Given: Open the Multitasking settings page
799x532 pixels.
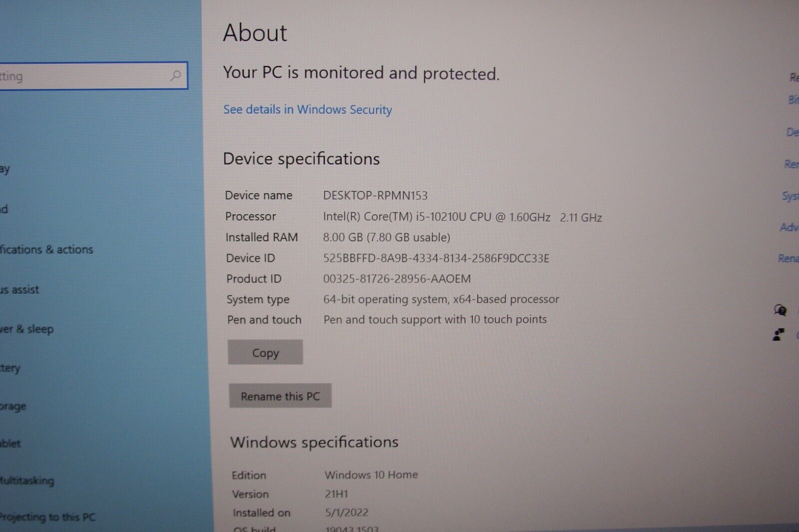Looking at the screenshot, I should tap(27, 481).
